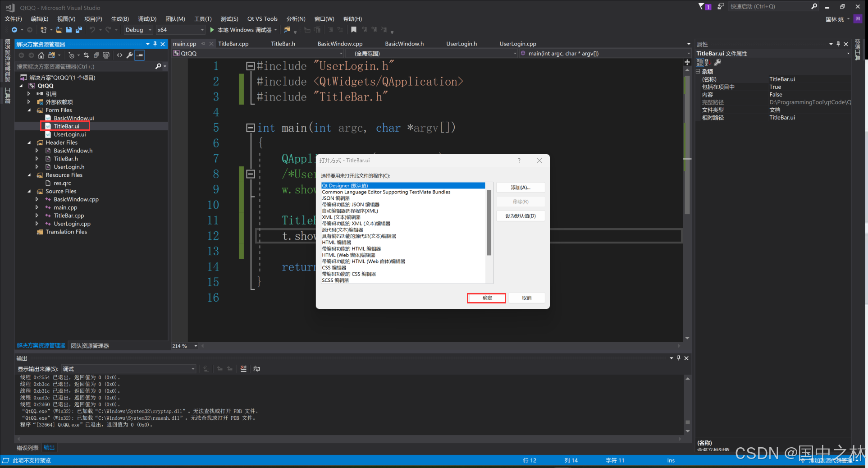
Task: Open the Qt VS Tools menu
Action: (x=262, y=19)
